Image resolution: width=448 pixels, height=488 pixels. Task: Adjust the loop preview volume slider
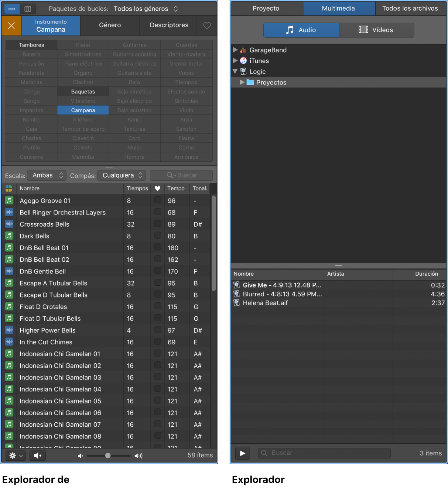tap(108, 456)
